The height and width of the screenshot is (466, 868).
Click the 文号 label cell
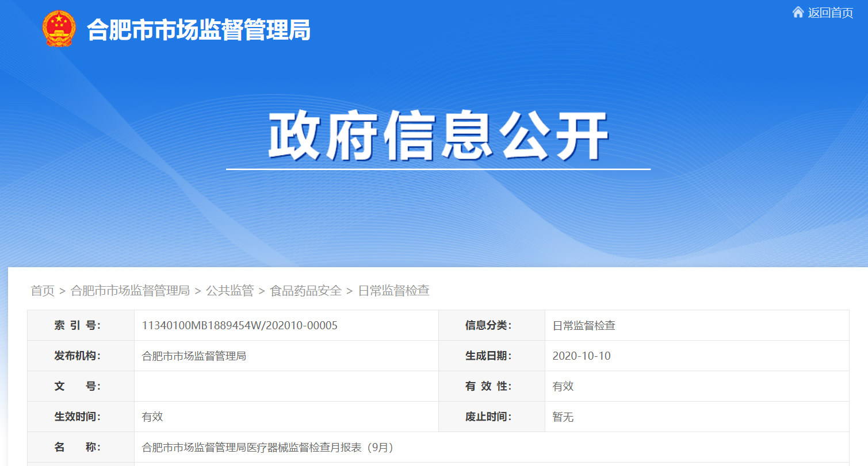pos(81,386)
